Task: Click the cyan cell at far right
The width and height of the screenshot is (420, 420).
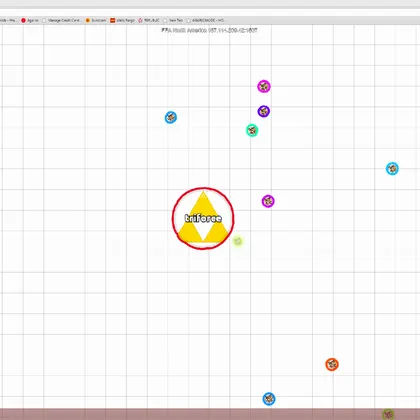Action: (x=392, y=169)
